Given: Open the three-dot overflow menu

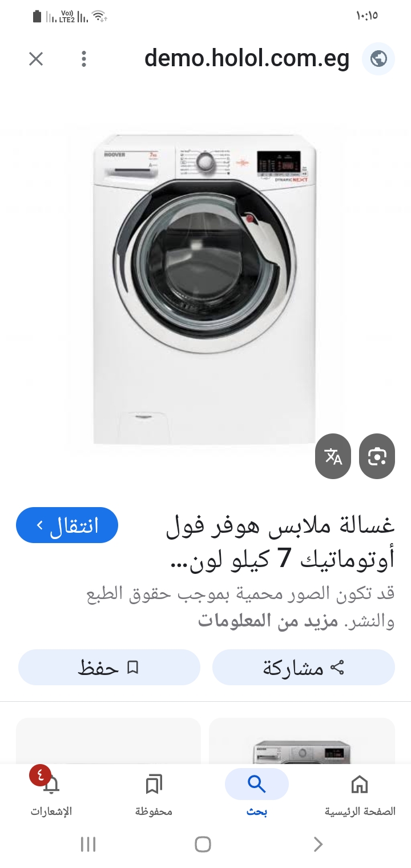Looking at the screenshot, I should click(x=84, y=58).
